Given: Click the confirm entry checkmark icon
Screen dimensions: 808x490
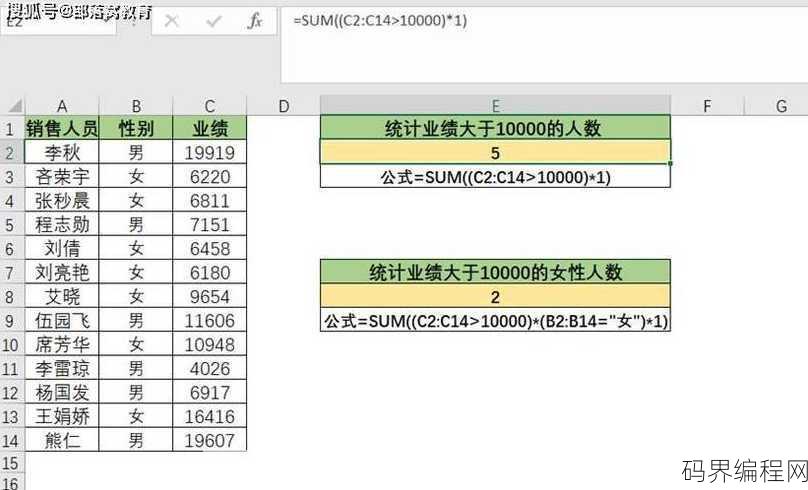Looking at the screenshot, I should click(x=213, y=21).
